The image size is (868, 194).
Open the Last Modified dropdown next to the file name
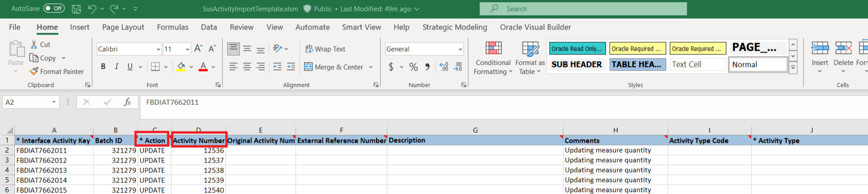click(x=417, y=9)
